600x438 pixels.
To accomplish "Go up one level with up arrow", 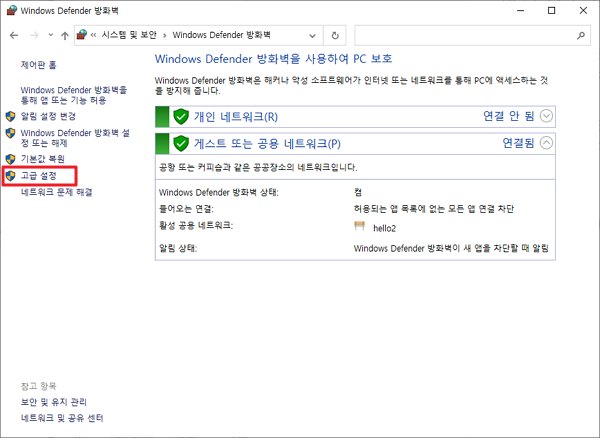I will (x=65, y=36).
